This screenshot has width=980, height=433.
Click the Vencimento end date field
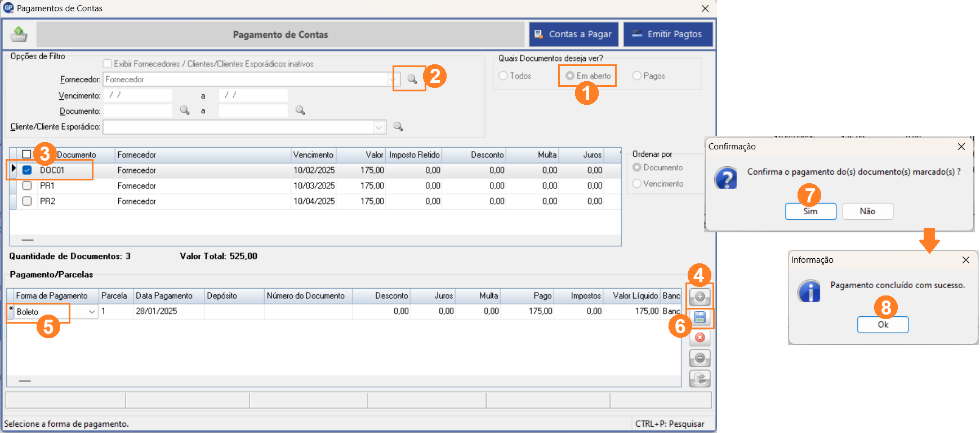[x=253, y=95]
